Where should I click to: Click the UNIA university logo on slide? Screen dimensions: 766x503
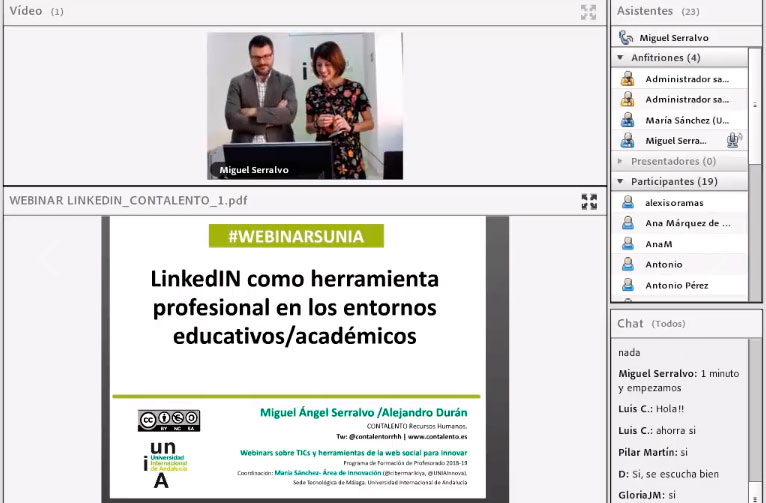pyautogui.click(x=165, y=465)
